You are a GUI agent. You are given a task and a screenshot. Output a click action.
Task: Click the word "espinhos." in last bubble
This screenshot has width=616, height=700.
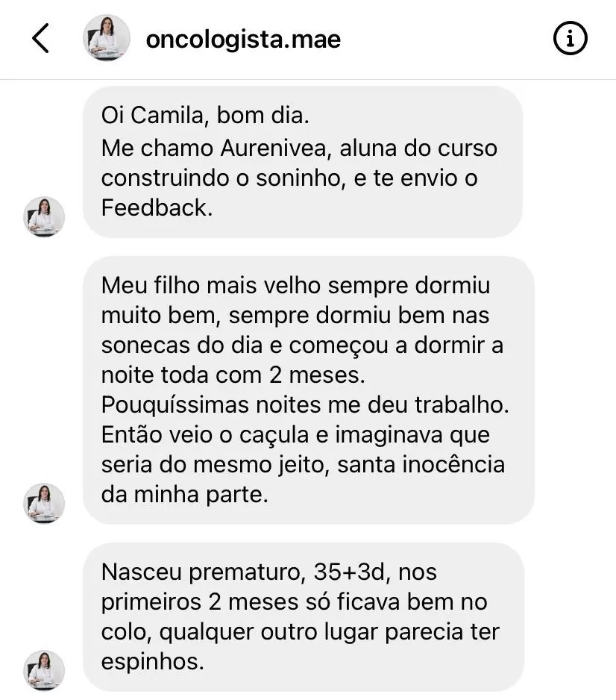[x=152, y=662]
